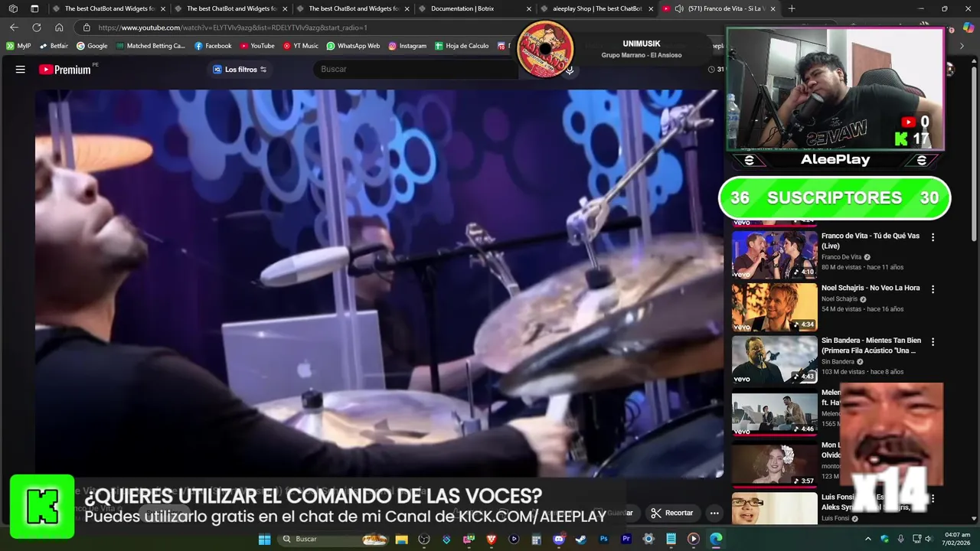Open the browser home page icon
Screen dimensions: 980x551
pyautogui.click(x=59, y=28)
